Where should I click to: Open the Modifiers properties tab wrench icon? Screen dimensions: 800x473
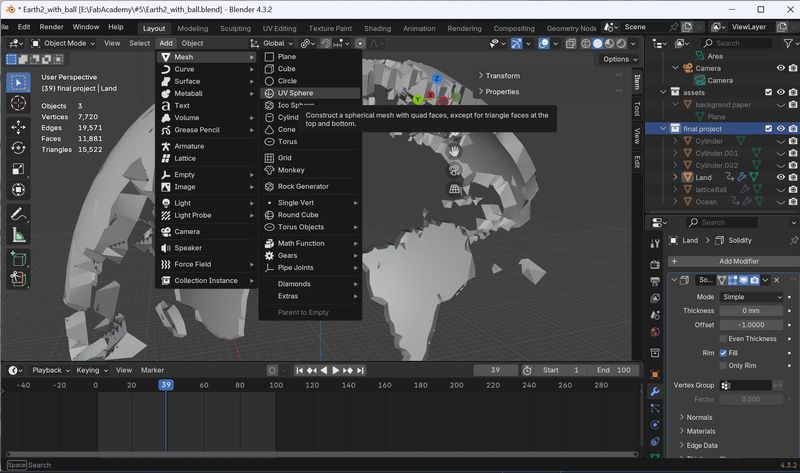click(655, 391)
